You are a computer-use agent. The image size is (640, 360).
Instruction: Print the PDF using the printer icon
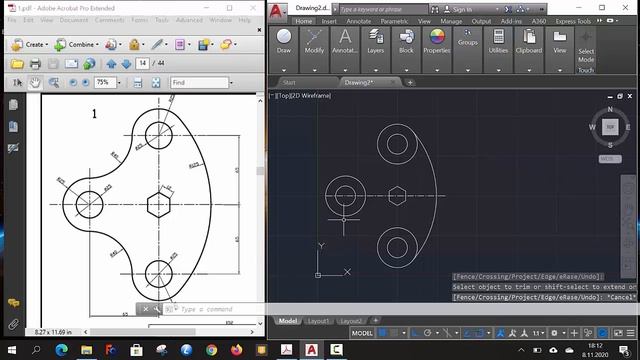click(x=35, y=64)
